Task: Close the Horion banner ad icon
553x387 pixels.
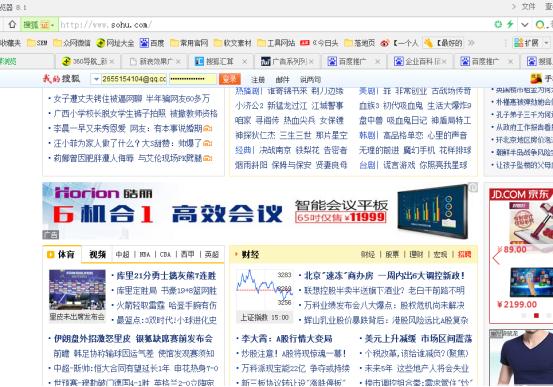Action: [x=473, y=188]
